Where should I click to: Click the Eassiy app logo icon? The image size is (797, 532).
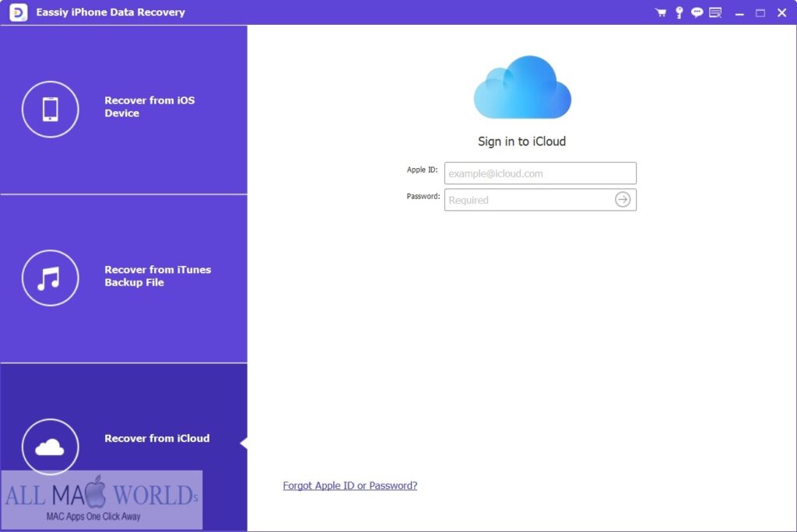[x=19, y=12]
